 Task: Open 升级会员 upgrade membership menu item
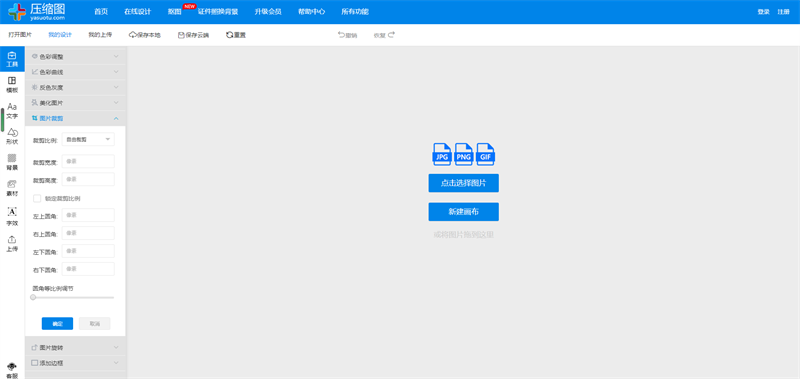(x=268, y=12)
